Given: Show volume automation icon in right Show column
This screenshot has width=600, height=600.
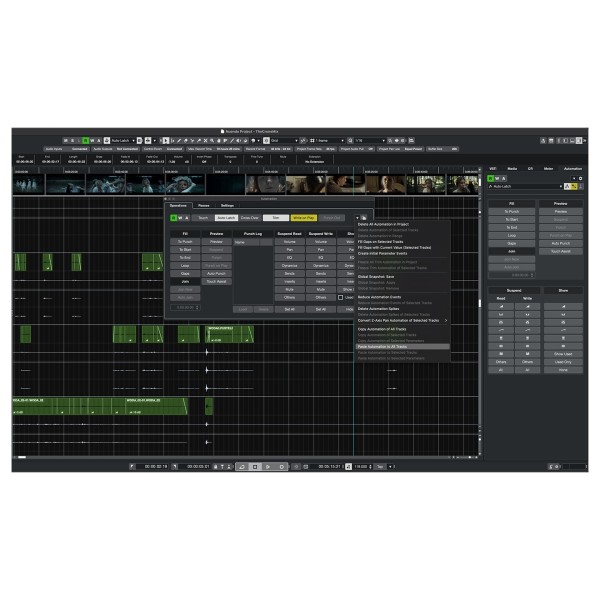Looking at the screenshot, I should (563, 307).
